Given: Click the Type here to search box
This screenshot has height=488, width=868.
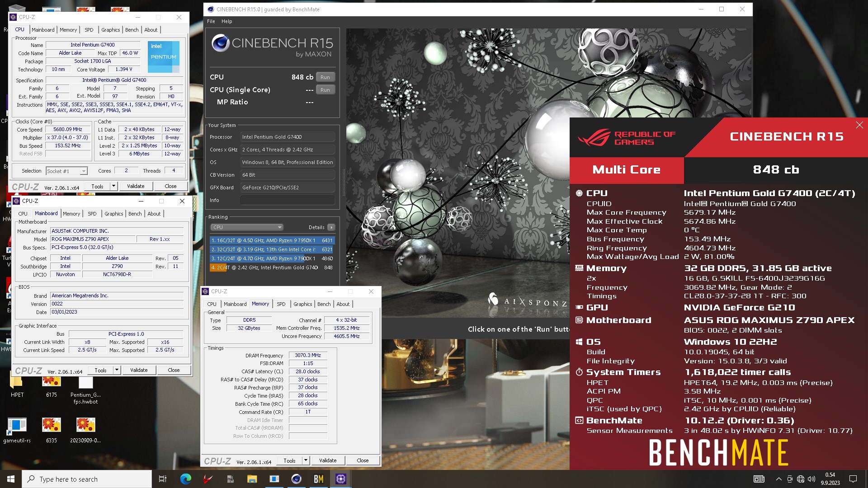Looking at the screenshot, I should point(87,479).
